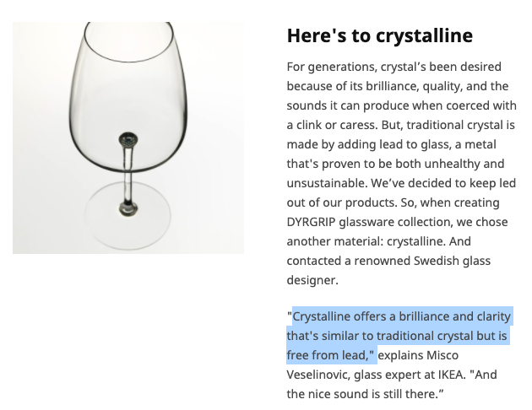This screenshot has height=410, width=532.
Task: Click highlighted words 'similar to traditional crystal'
Action: click(397, 336)
